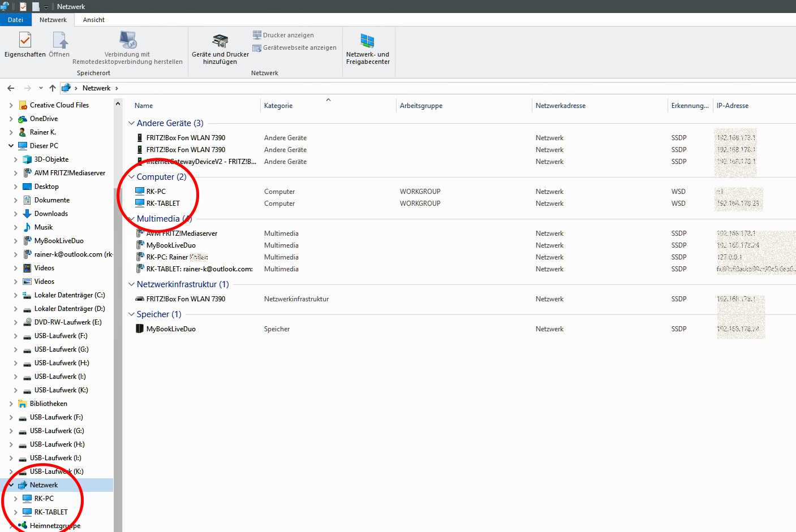The width and height of the screenshot is (796, 532).
Task: Collapse the Netzwerk tree node
Action: pos(11,485)
